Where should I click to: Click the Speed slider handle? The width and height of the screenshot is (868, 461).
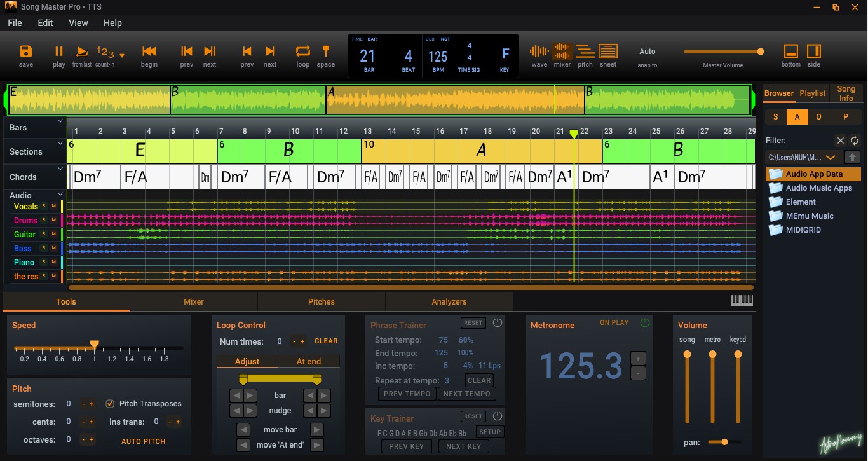point(94,345)
